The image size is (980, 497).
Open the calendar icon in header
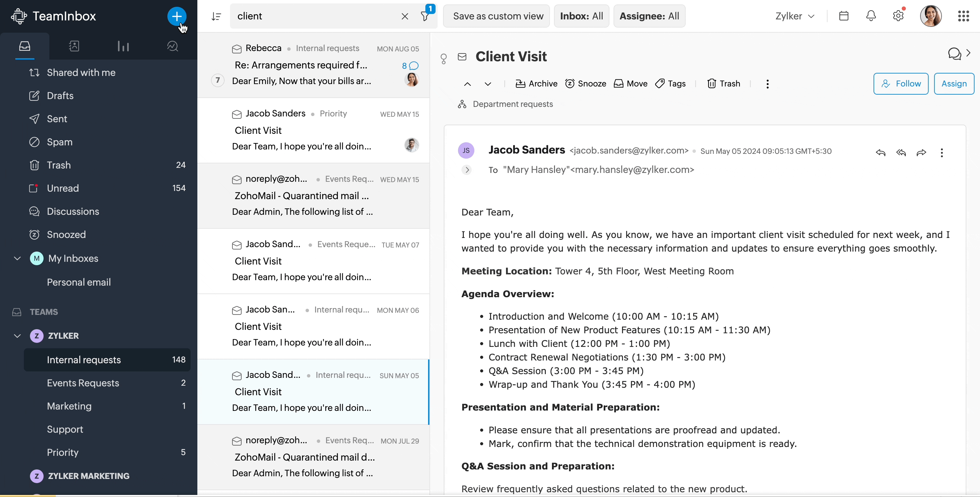[844, 16]
